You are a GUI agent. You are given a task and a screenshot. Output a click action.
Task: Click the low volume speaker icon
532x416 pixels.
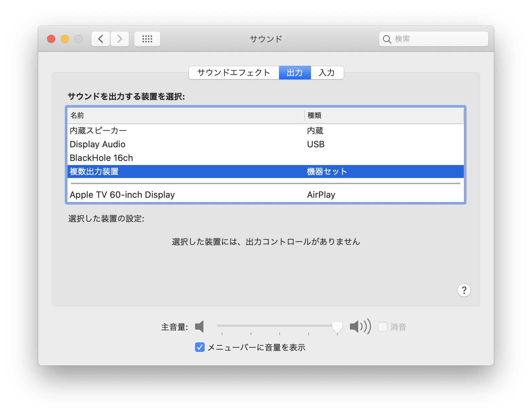[199, 327]
